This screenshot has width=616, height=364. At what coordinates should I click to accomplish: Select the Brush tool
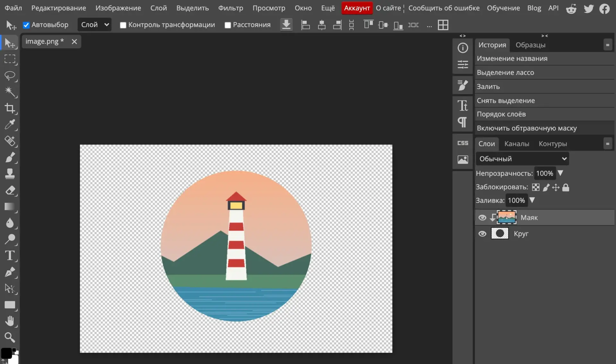[x=10, y=157]
